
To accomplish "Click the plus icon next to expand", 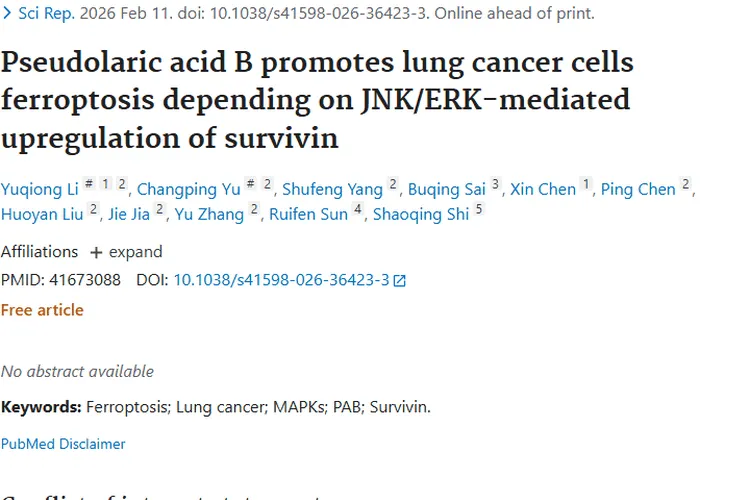I will point(96,252).
